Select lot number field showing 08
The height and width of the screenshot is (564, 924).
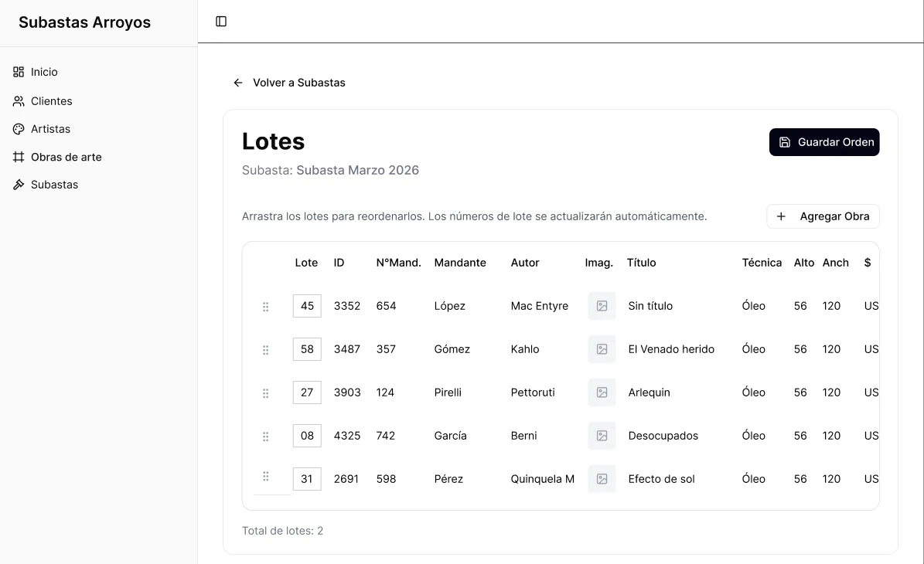tap(307, 436)
